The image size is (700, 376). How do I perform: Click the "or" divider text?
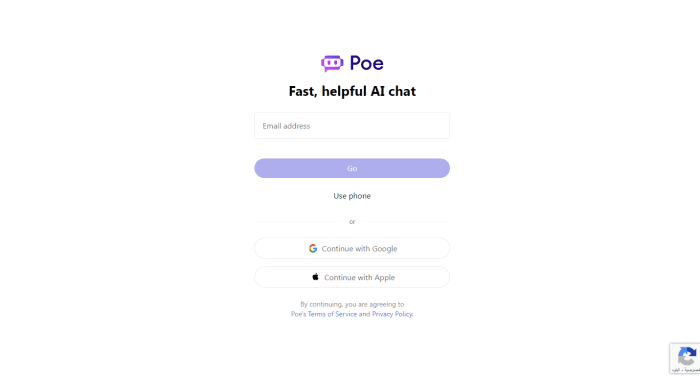point(352,221)
